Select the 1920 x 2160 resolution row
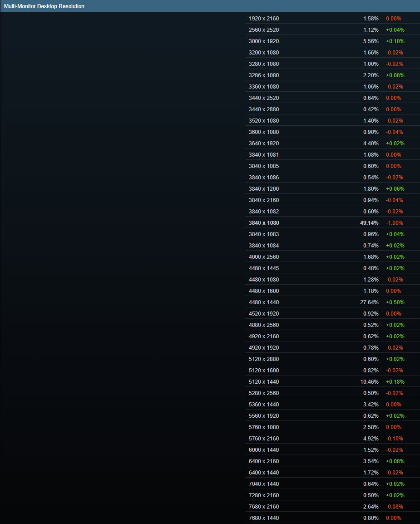The height and width of the screenshot is (524, 420). pos(332,18)
